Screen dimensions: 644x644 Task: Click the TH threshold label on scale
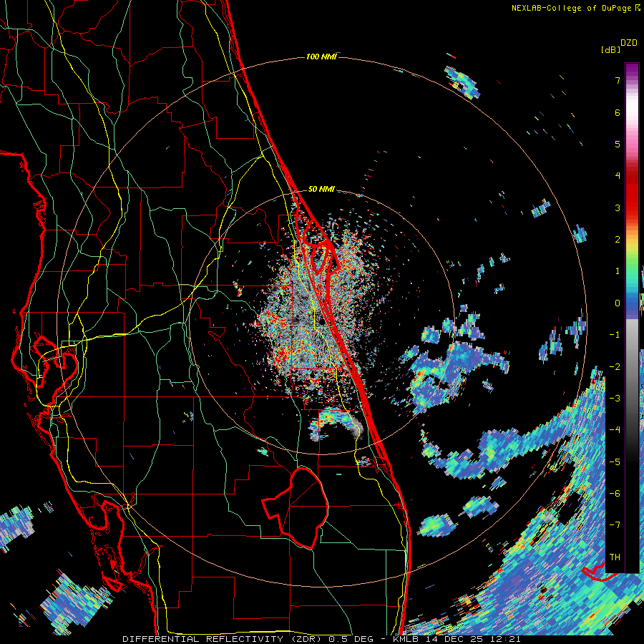pyautogui.click(x=615, y=557)
